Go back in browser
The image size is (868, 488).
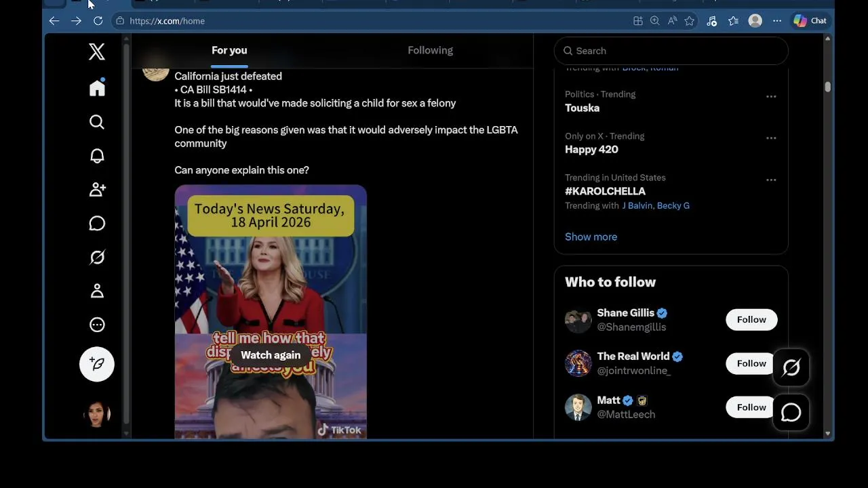click(x=54, y=21)
